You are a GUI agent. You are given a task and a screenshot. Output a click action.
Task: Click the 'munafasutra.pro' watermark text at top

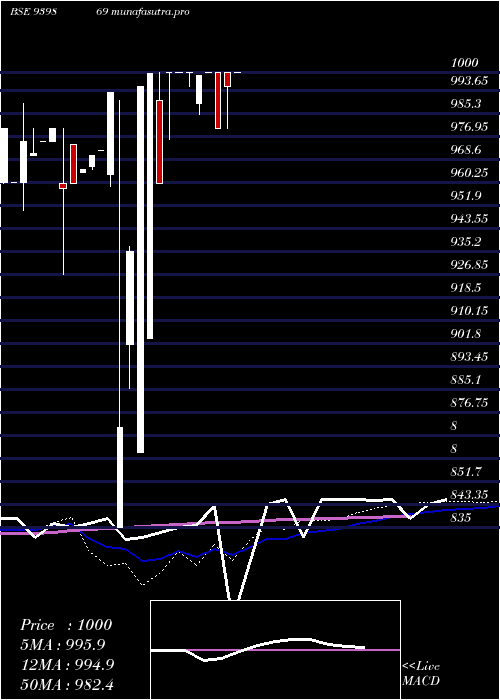tap(149, 12)
